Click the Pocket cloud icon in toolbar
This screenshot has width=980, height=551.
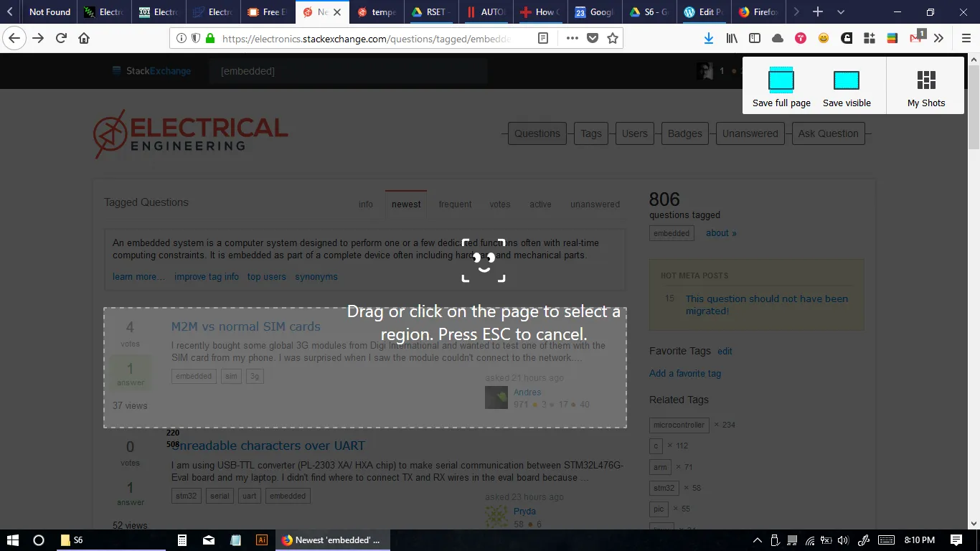point(778,37)
